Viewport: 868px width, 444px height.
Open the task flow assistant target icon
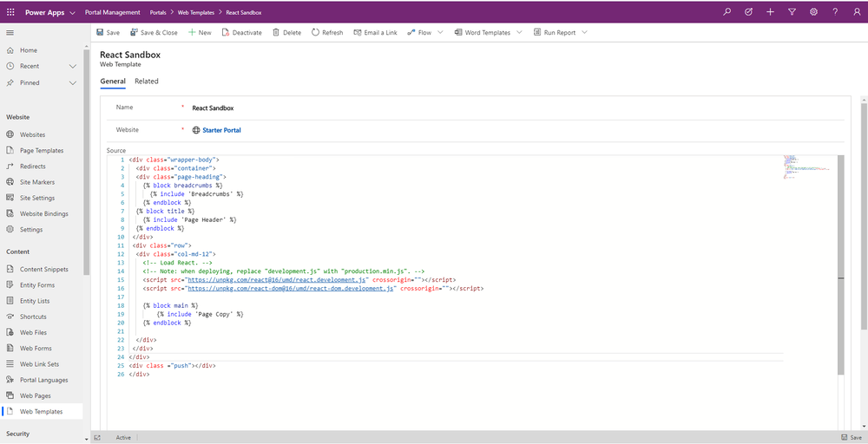(748, 11)
